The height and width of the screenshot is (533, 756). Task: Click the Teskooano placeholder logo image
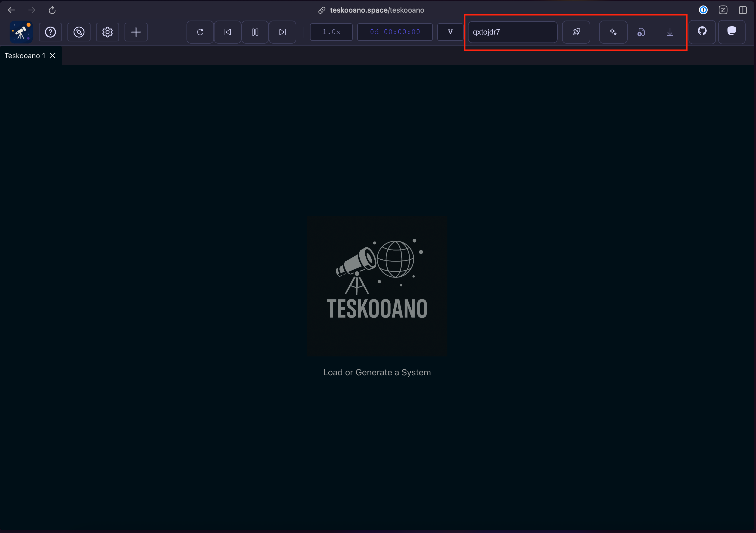[x=377, y=286]
